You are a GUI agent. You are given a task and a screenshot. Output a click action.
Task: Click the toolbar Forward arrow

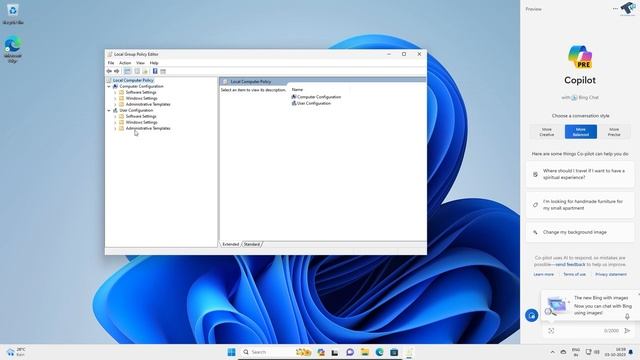click(117, 71)
